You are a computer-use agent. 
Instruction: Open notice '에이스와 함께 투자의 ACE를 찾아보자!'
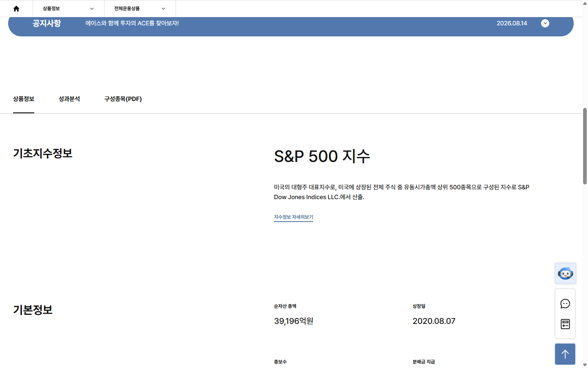132,23
